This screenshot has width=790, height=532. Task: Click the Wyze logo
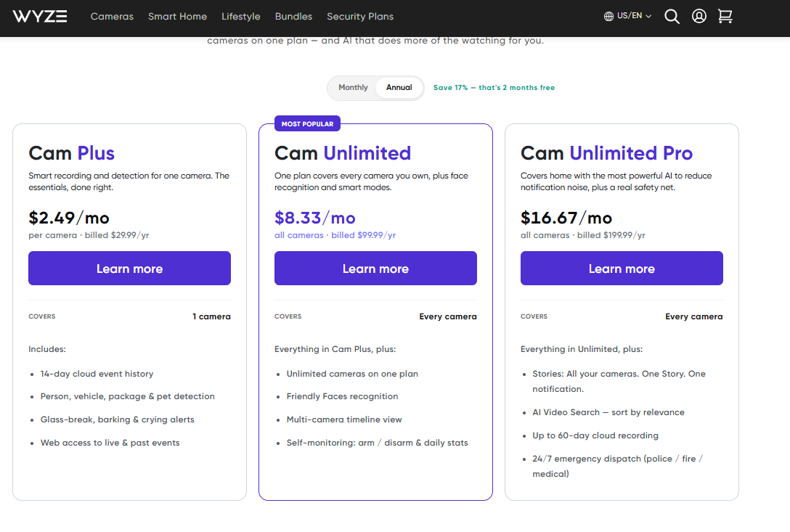click(40, 16)
